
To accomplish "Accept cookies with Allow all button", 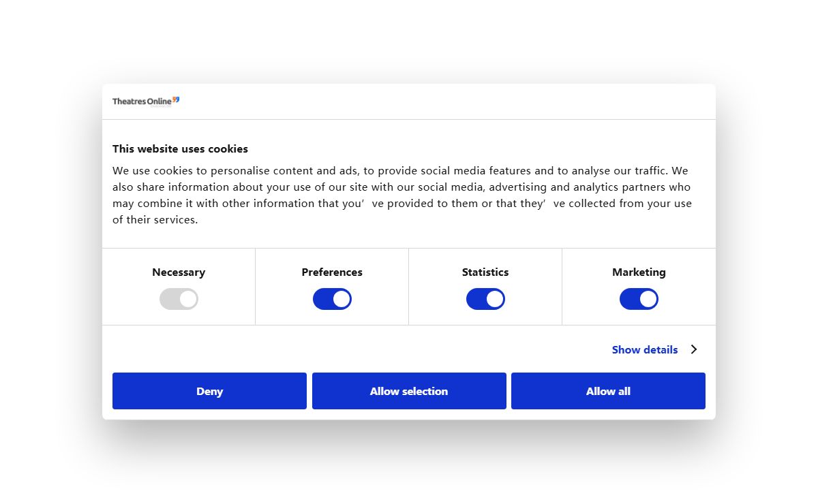I will coord(608,391).
